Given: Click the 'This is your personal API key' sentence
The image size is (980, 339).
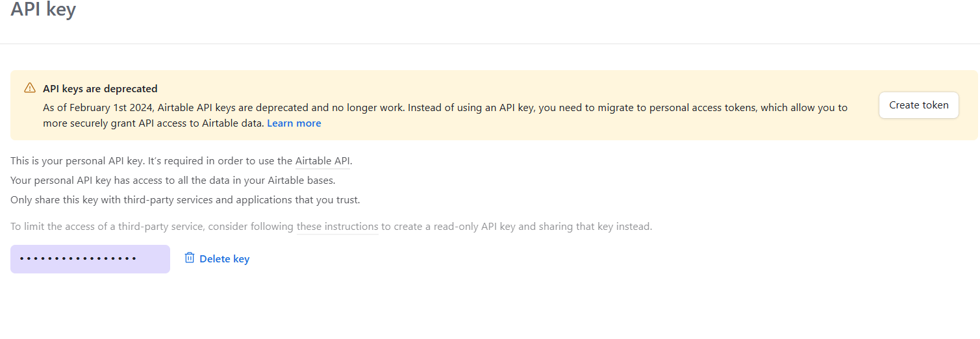Looking at the screenshot, I should [x=84, y=161].
